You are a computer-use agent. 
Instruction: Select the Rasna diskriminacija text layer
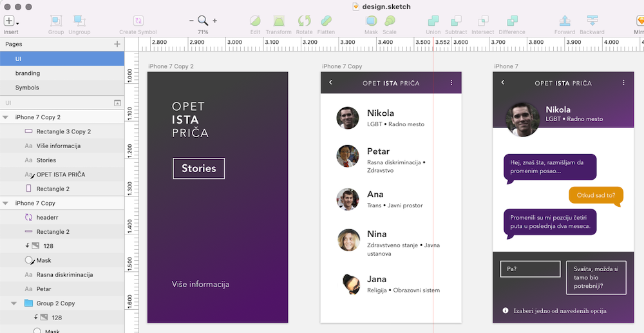[62, 274]
